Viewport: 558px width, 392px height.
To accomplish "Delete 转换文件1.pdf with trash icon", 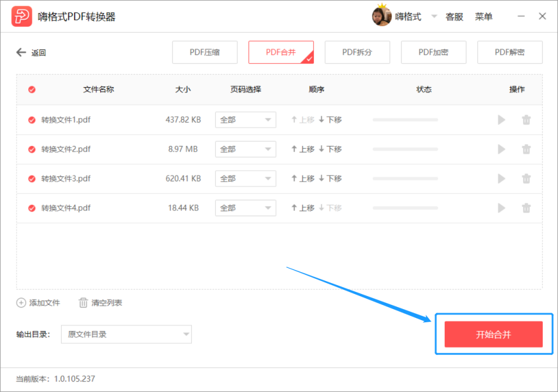I will (526, 120).
